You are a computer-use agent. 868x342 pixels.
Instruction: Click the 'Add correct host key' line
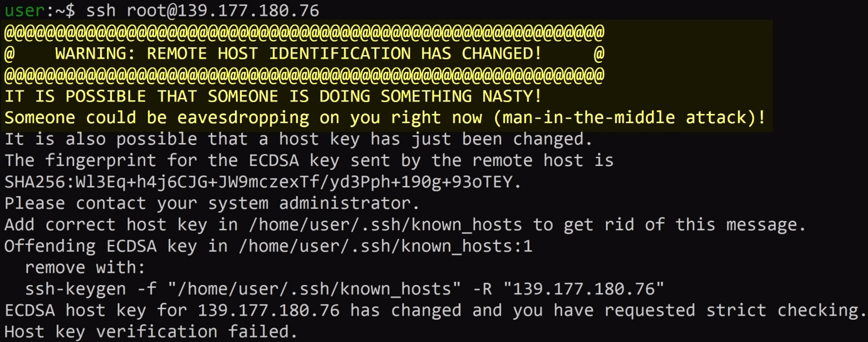pos(405,225)
